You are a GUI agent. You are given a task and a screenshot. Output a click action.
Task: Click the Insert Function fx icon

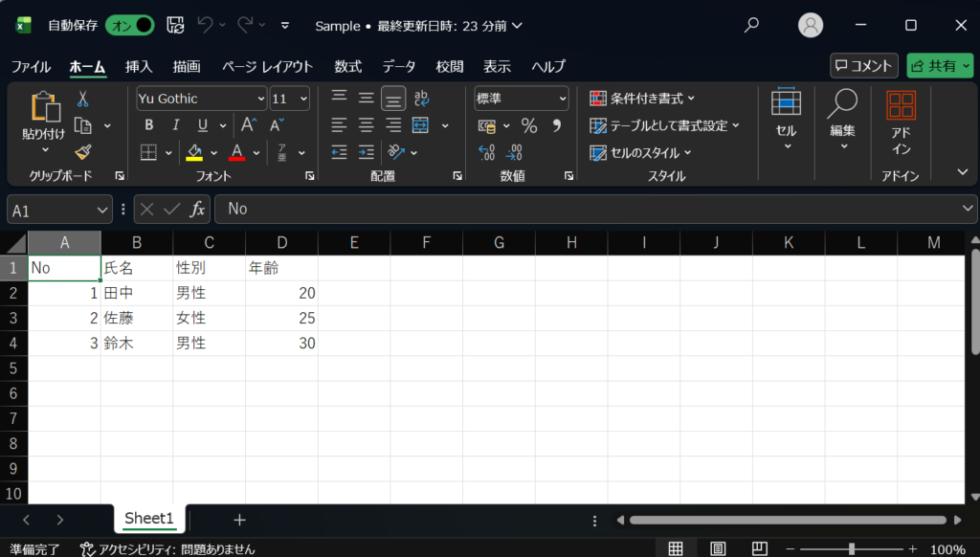(x=197, y=209)
